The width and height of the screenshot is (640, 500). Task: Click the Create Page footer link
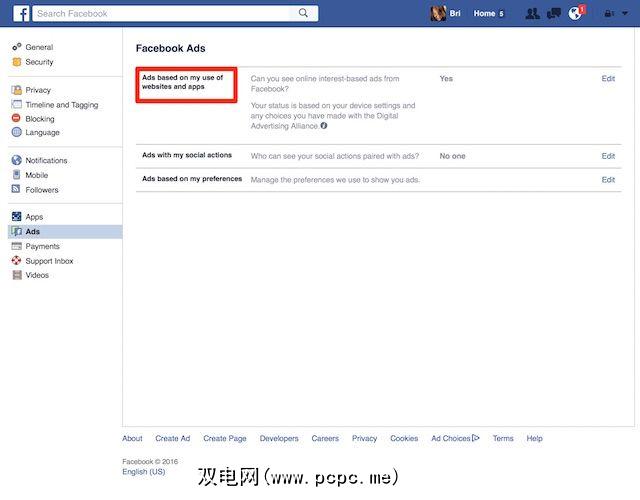(225, 438)
